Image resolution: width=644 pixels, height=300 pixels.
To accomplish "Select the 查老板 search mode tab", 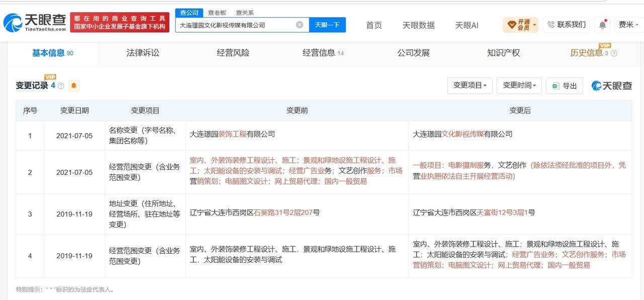I will point(217,13).
